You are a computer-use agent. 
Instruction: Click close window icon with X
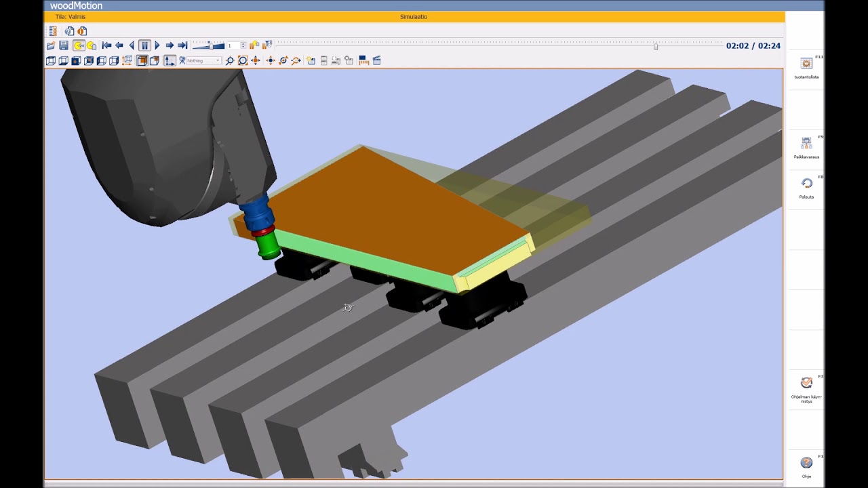349,60
